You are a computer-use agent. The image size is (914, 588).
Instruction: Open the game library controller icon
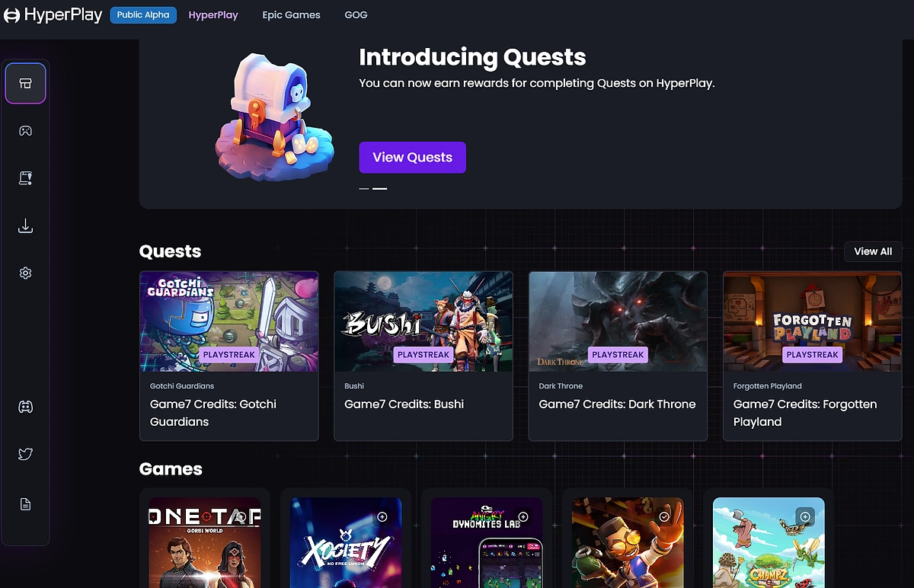pos(25,131)
